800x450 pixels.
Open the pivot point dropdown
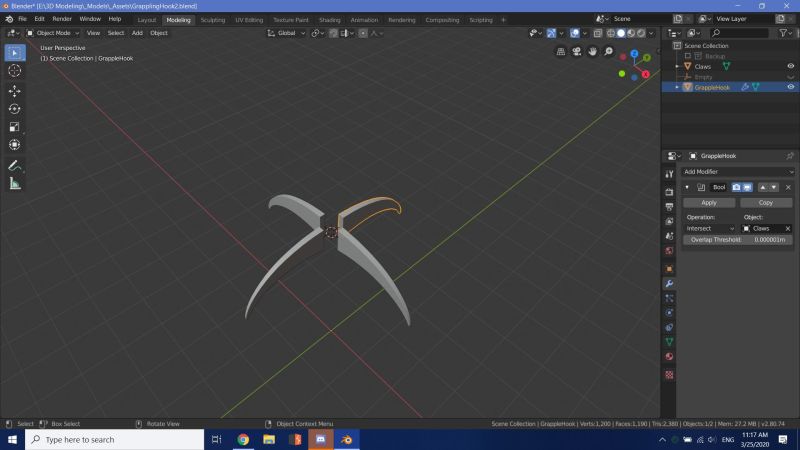click(317, 33)
